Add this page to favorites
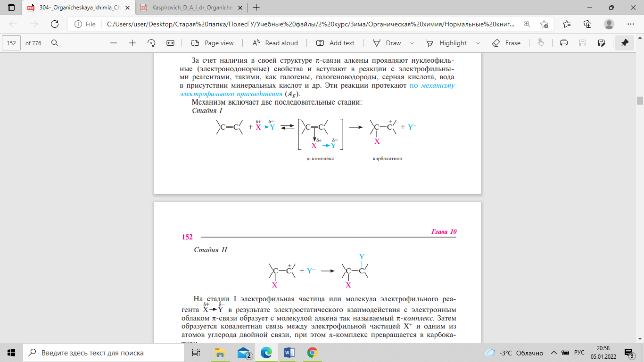The image size is (644, 362). click(545, 24)
